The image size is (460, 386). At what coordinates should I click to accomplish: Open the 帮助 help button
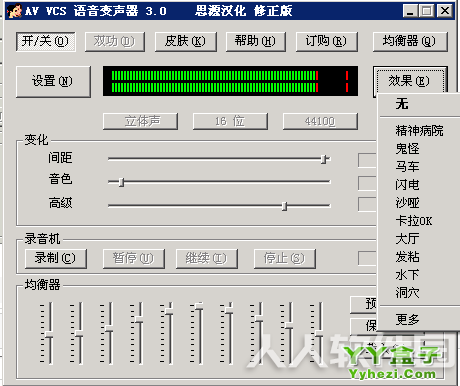[x=256, y=41]
